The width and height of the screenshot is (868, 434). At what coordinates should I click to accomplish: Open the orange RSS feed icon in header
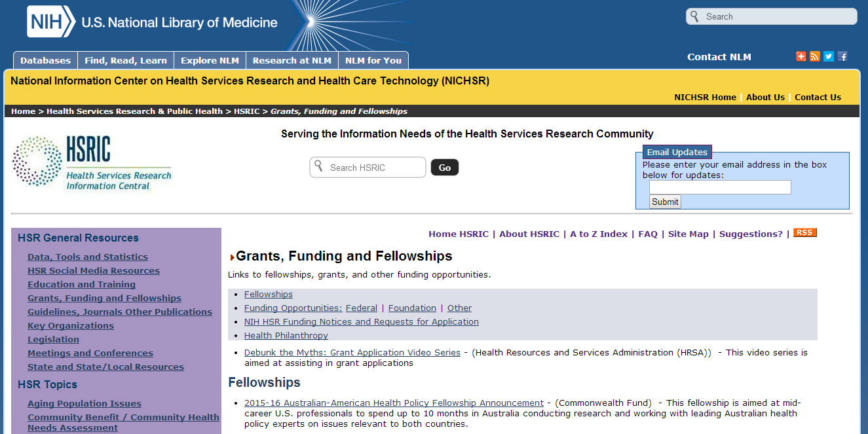814,56
